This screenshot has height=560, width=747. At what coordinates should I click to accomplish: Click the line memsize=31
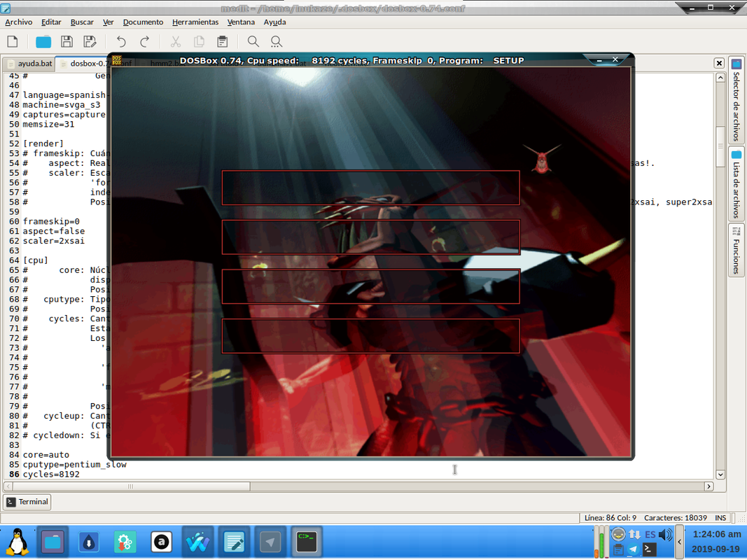pyautogui.click(x=48, y=125)
